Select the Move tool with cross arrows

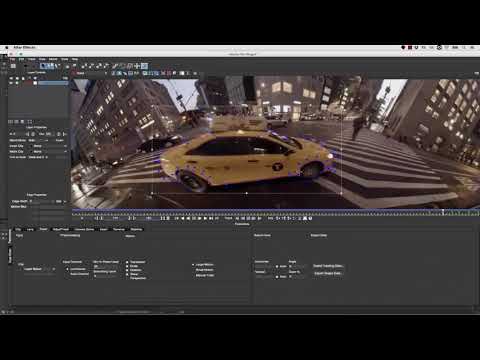point(137,66)
